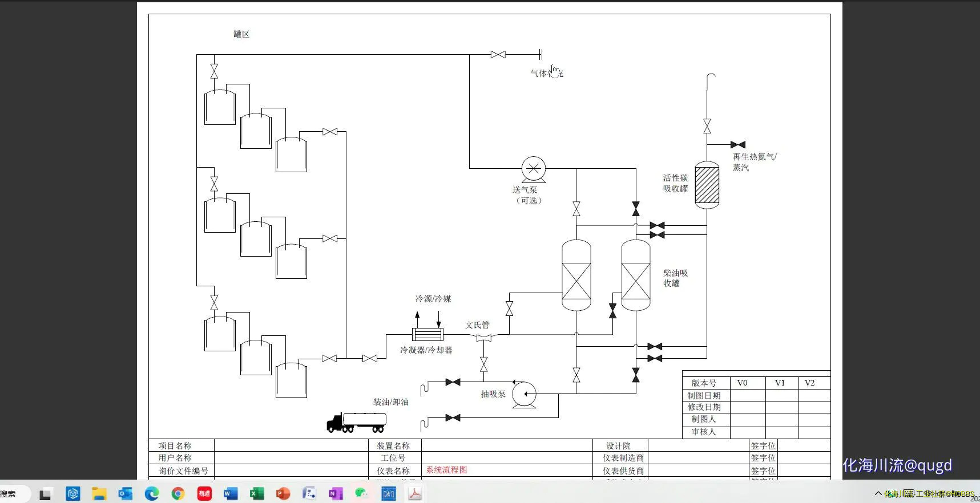Click the 活性碳 吸收罐 label

[x=675, y=183]
